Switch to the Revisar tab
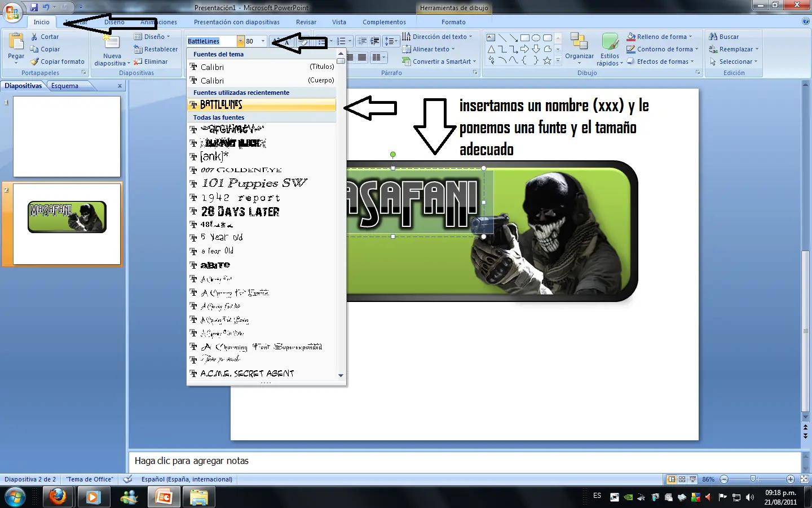This screenshot has width=812, height=508. (x=306, y=22)
